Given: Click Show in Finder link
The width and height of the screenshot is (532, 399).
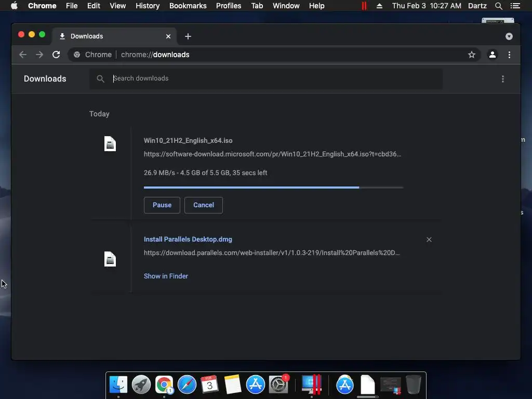Looking at the screenshot, I should (x=166, y=276).
